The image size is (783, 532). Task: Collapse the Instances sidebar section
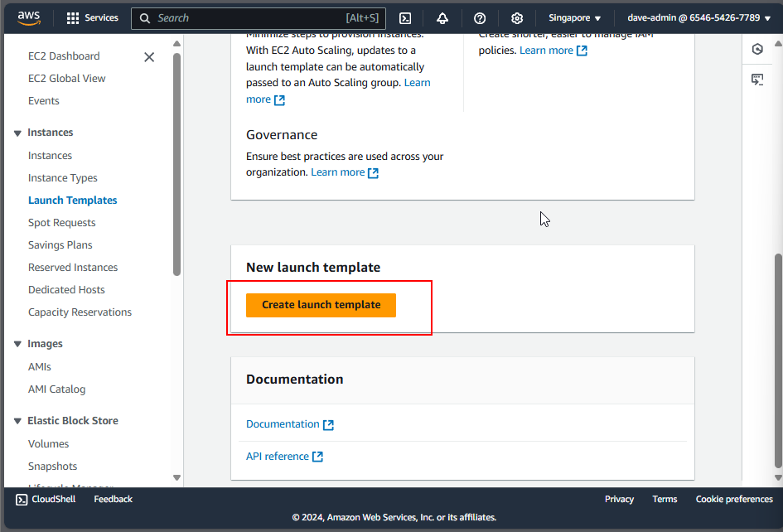pyautogui.click(x=17, y=133)
